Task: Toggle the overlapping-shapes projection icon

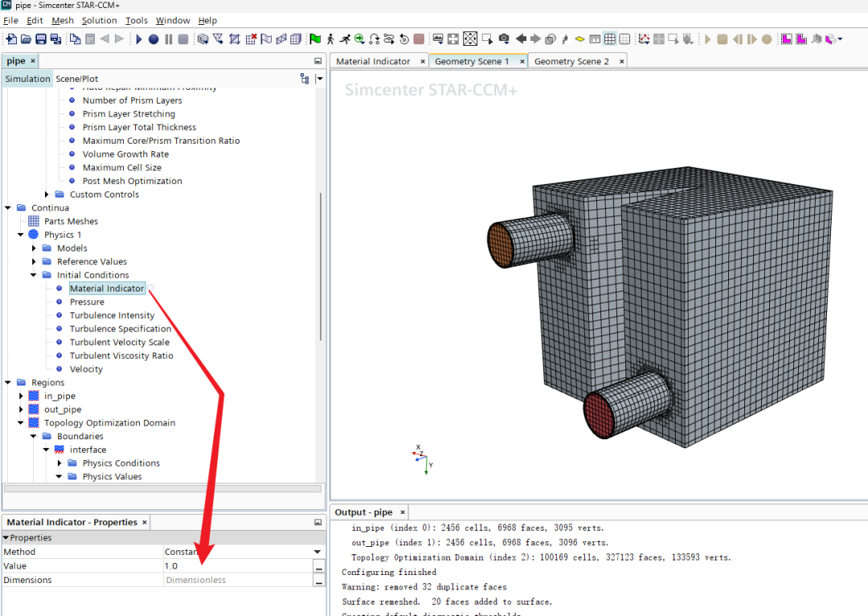Action: 551,39
